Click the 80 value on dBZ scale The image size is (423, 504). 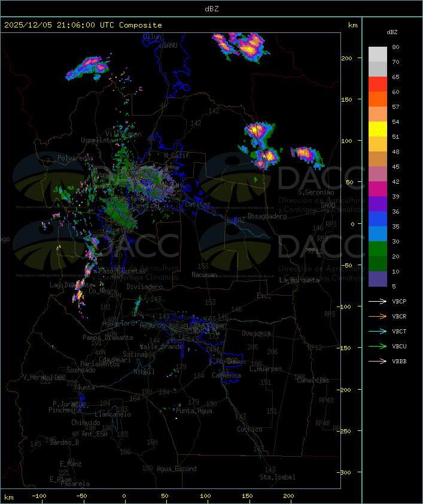point(395,47)
